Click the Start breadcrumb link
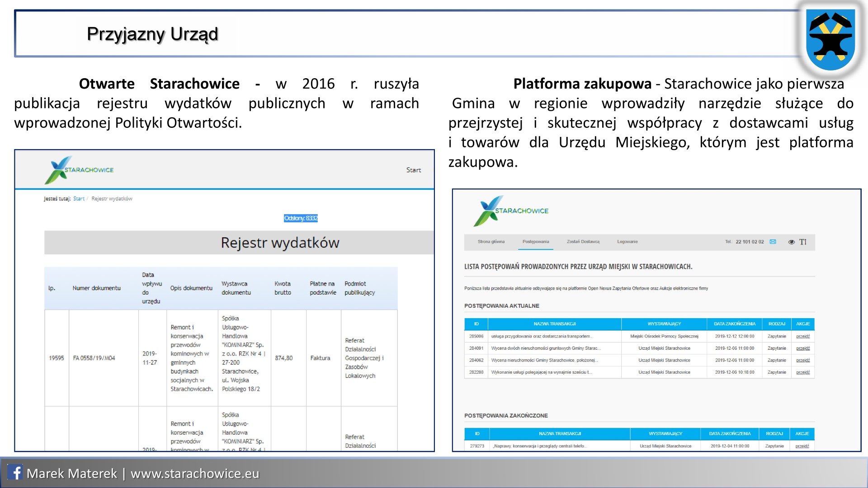 [x=79, y=198]
